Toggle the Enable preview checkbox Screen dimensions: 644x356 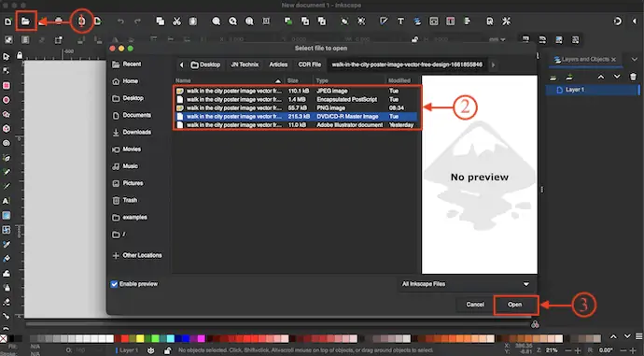(x=114, y=284)
